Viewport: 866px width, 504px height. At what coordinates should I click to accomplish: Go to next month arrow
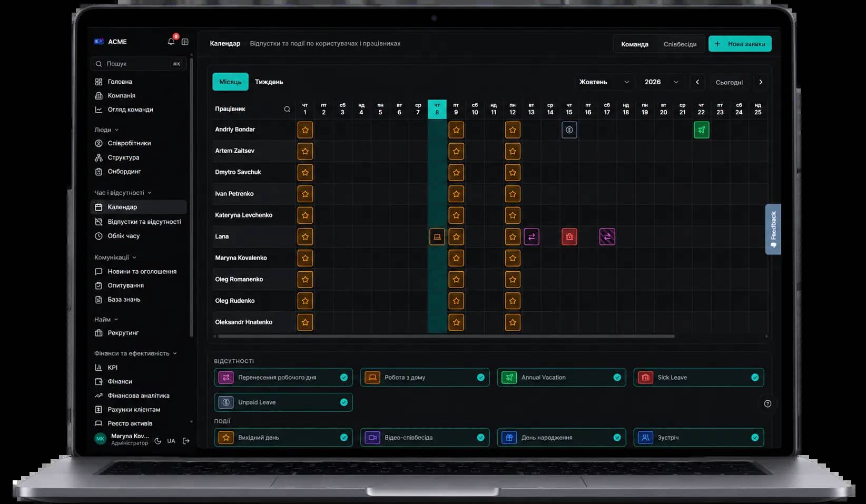pyautogui.click(x=761, y=82)
